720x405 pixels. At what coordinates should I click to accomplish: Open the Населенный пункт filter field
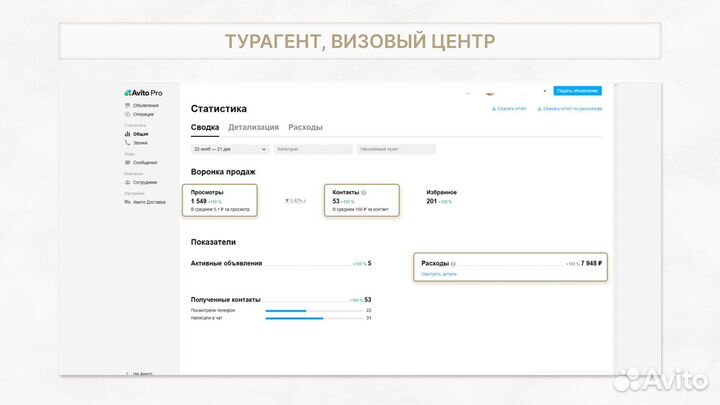coord(396,149)
